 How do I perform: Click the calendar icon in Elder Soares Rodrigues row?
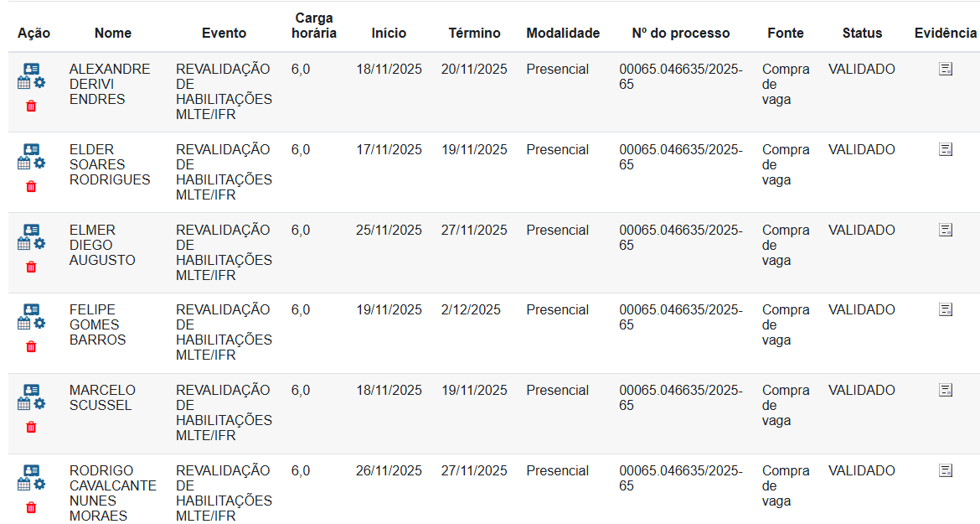point(23,164)
